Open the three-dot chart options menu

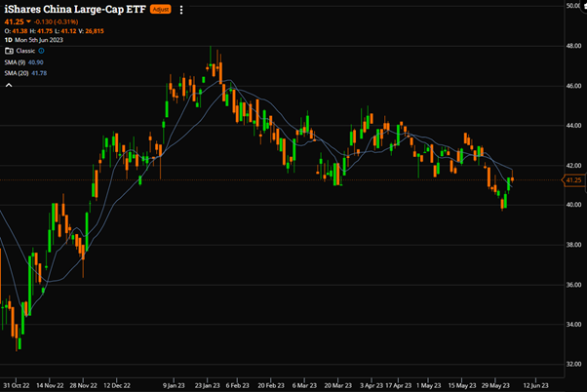(181, 10)
